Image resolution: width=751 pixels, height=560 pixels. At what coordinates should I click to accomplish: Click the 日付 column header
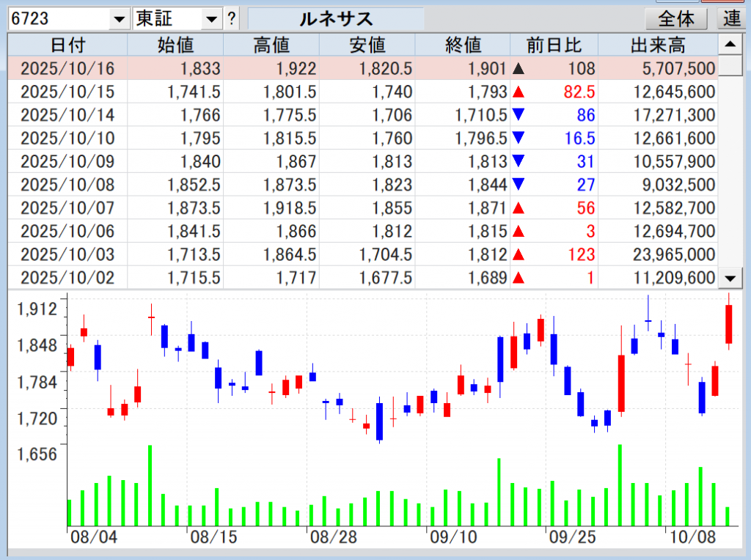coord(67,46)
